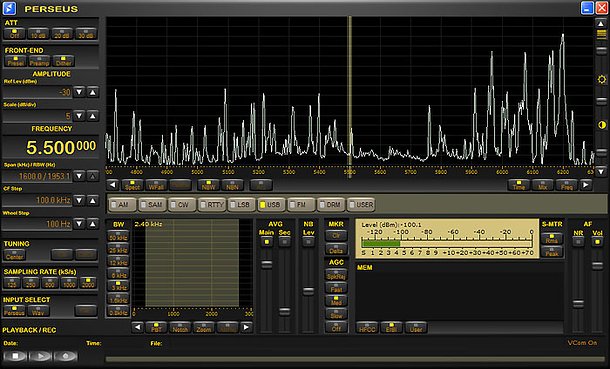This screenshot has height=369, width=610.
Task: Select the RTTY demodulation mode
Action: click(212, 205)
